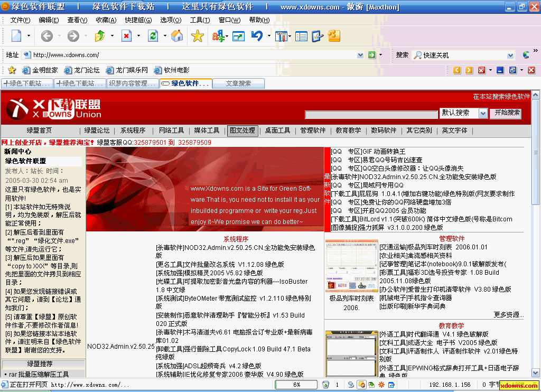Click 系统程序 in site navigation
The width and height of the screenshot is (541, 392).
click(133, 130)
